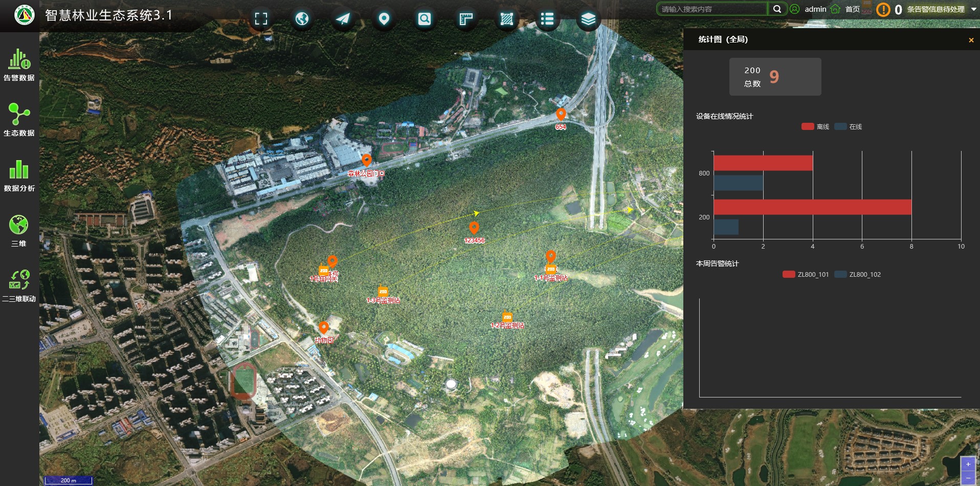Go to 首页 home link
980x486 pixels.
[x=852, y=9]
